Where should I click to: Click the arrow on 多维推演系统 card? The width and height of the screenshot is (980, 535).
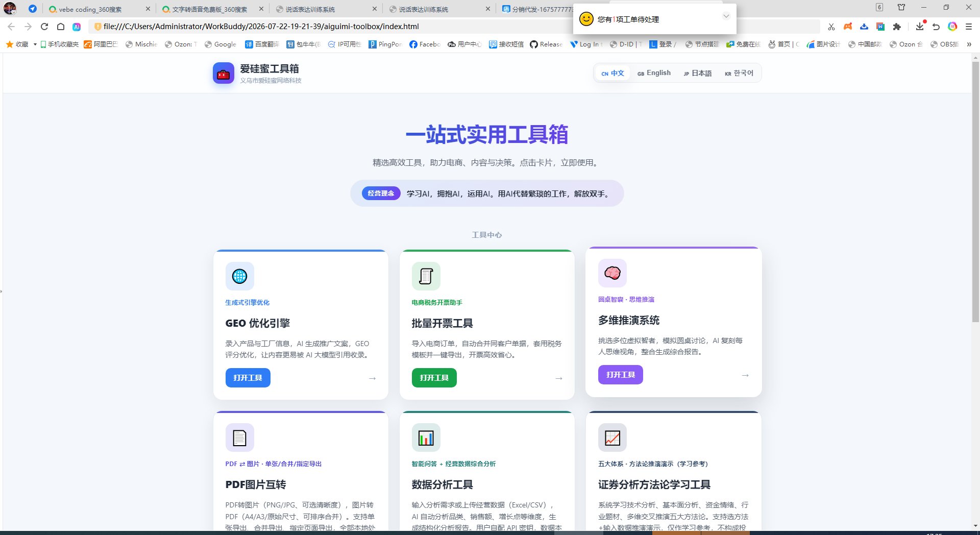click(x=745, y=375)
